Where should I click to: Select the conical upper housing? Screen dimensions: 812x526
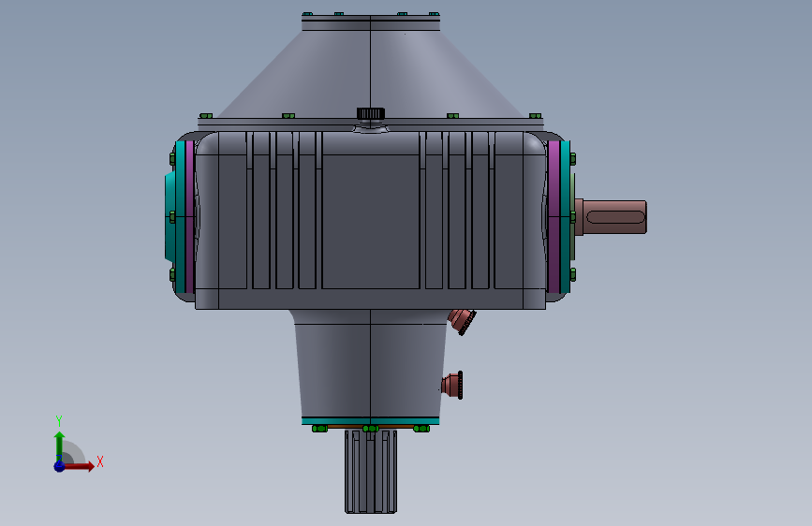point(371,74)
